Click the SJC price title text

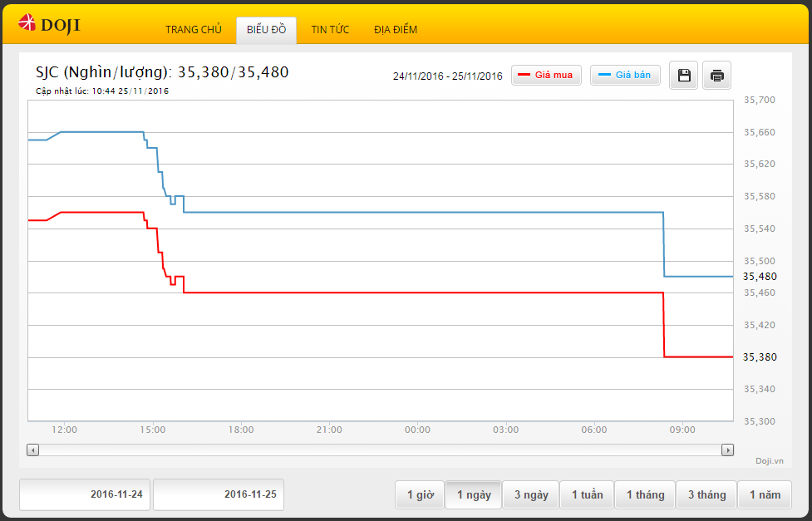click(162, 72)
